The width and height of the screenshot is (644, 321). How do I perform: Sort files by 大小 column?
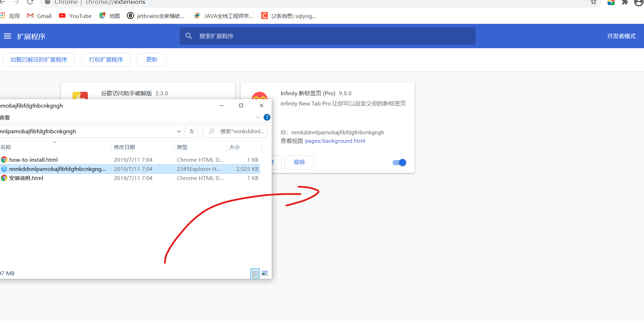(x=244, y=147)
